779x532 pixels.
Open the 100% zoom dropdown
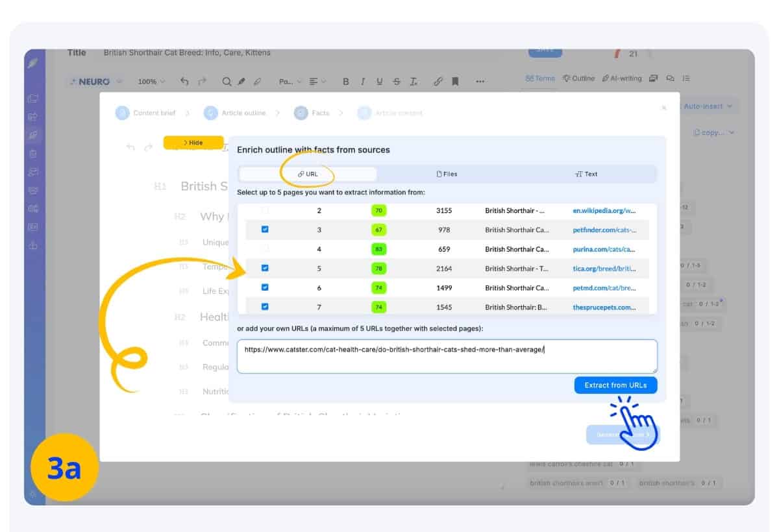click(x=151, y=82)
